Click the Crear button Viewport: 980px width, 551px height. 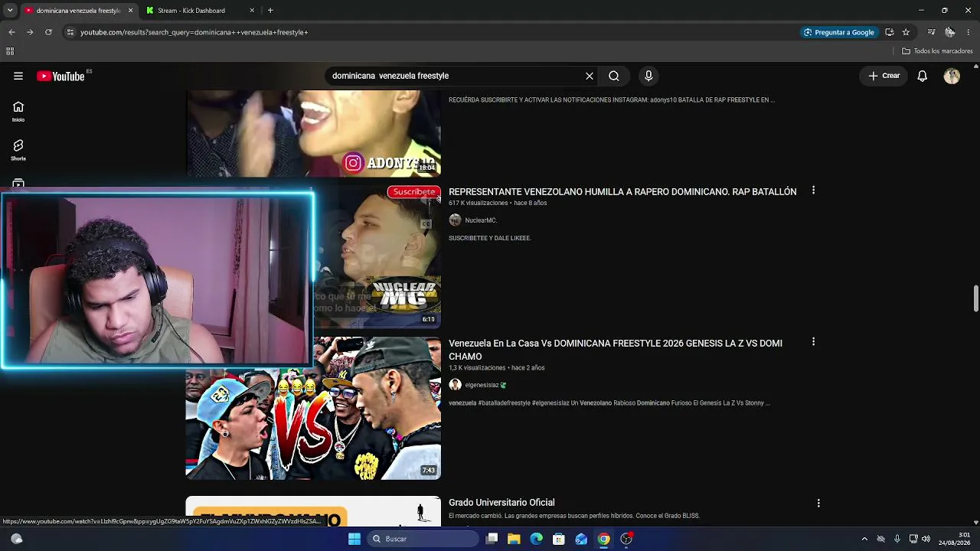[884, 76]
